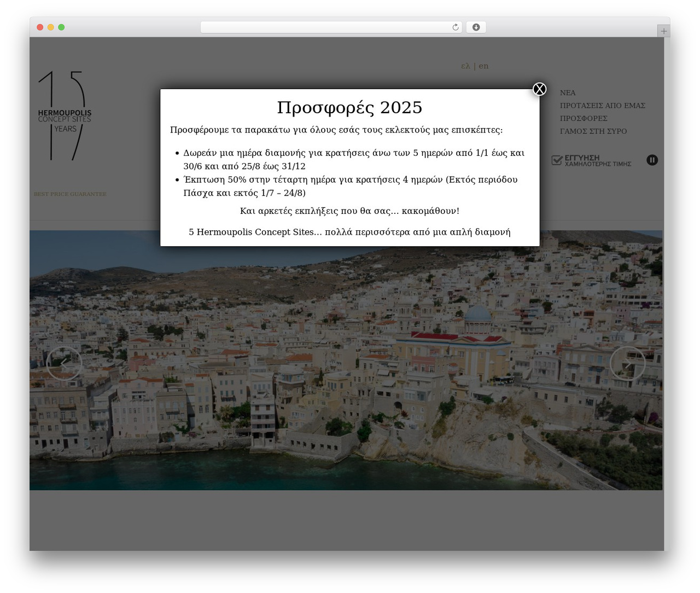This screenshot has height=593, width=700.
Task: Click the Προσφορές 2025 heading
Action: click(349, 107)
